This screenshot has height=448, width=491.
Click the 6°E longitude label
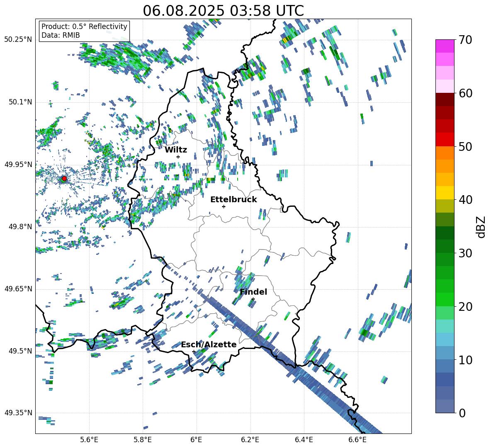point(196,440)
